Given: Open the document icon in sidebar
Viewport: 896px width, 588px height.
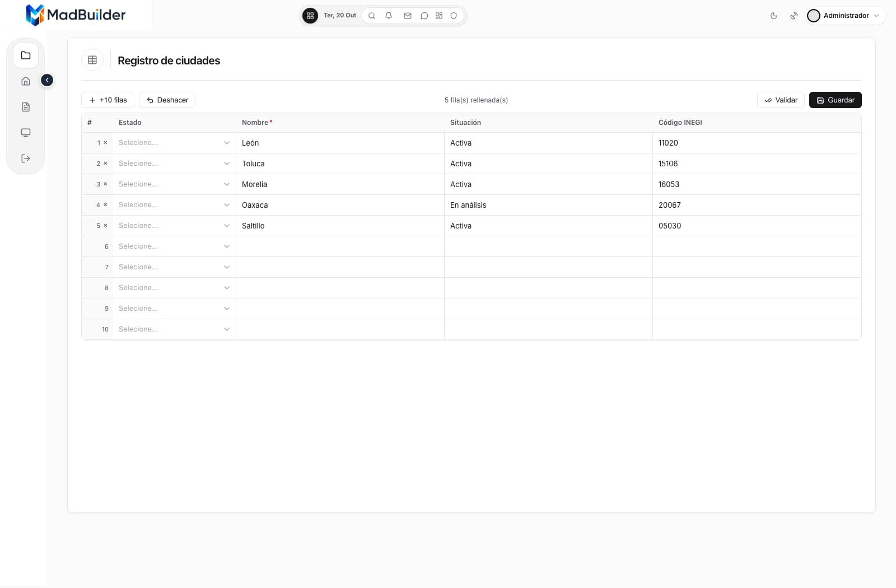Looking at the screenshot, I should tap(26, 107).
